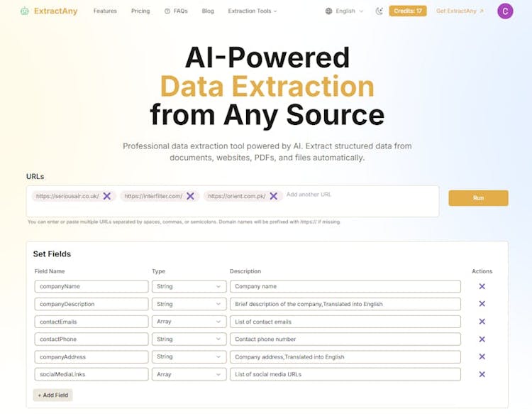Open the Features nav item
The height and width of the screenshot is (414, 532).
[105, 11]
